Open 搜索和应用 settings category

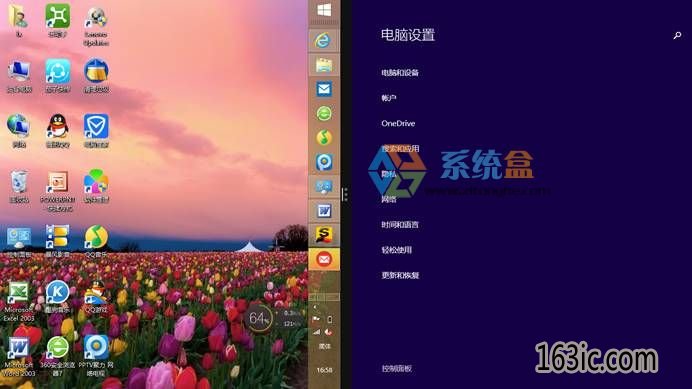click(400, 148)
